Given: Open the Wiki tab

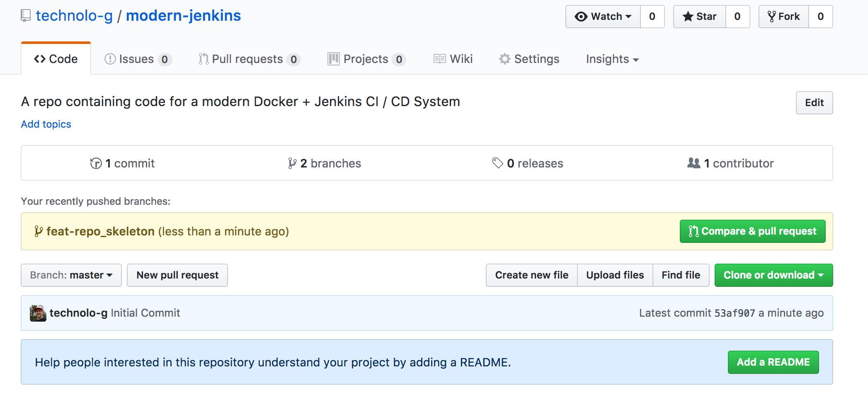Looking at the screenshot, I should pos(453,59).
